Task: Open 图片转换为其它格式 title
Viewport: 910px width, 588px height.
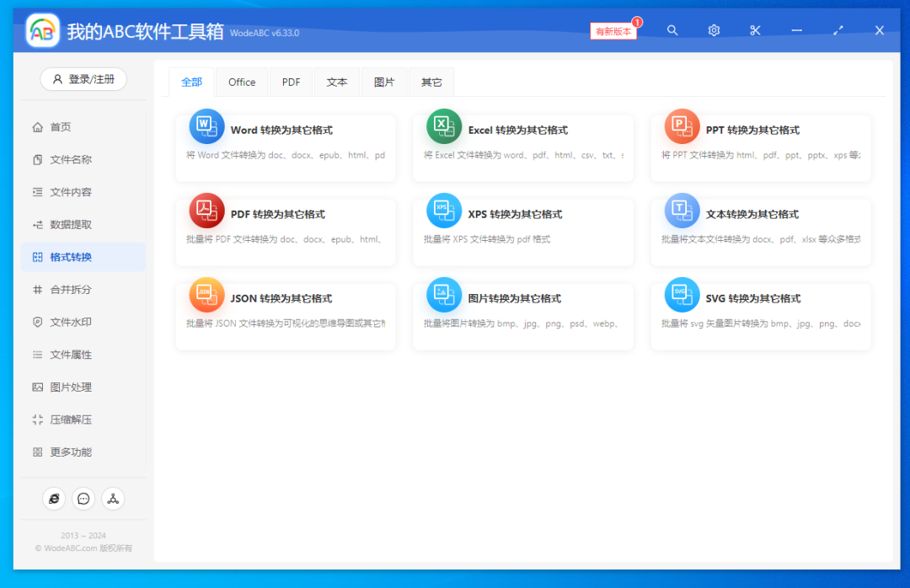Action: pyautogui.click(x=514, y=298)
